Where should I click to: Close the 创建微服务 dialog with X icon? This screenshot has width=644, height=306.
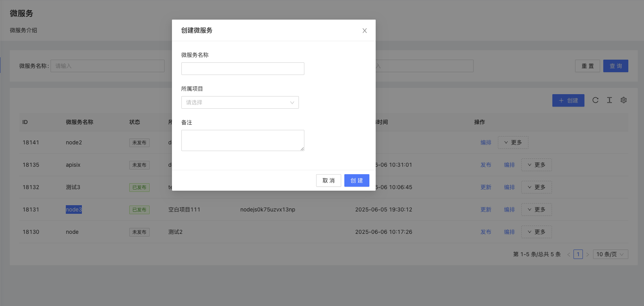click(x=364, y=31)
